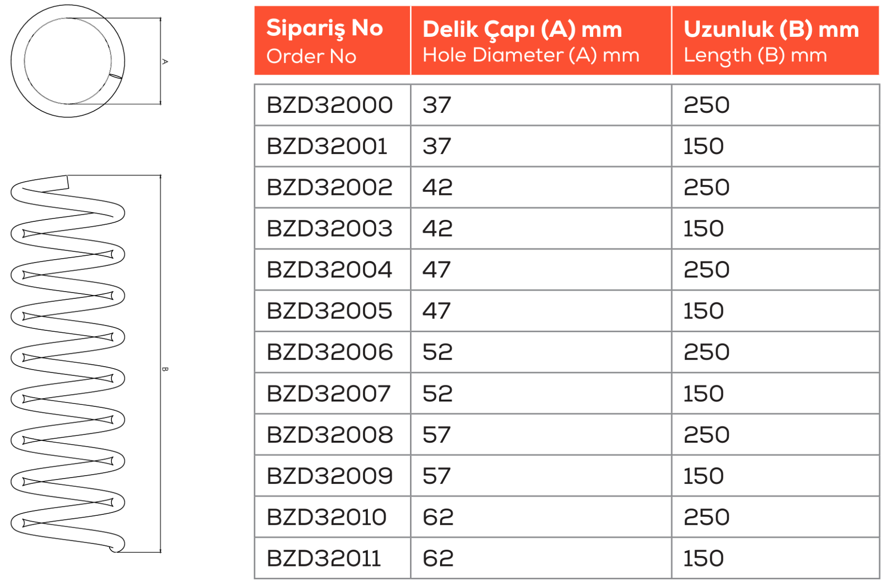Select order number BZD32000 cell
The width and height of the screenshot is (884, 588).
coord(330,105)
